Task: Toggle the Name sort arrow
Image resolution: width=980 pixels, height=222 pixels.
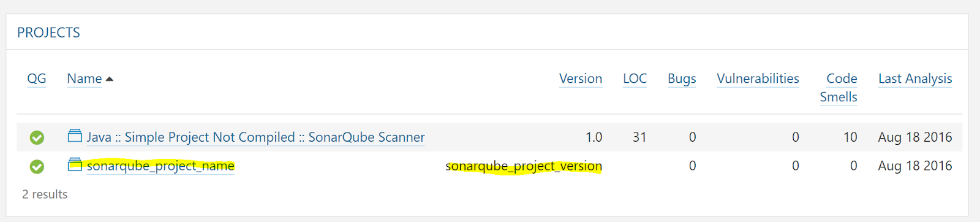Action: click(x=110, y=79)
